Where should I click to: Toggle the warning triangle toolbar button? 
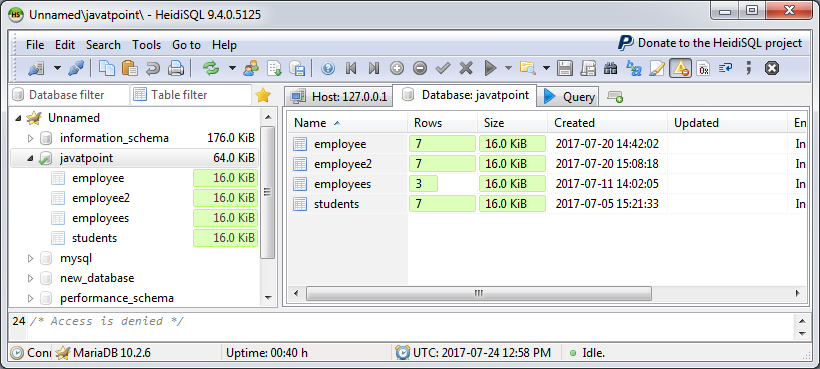point(680,68)
